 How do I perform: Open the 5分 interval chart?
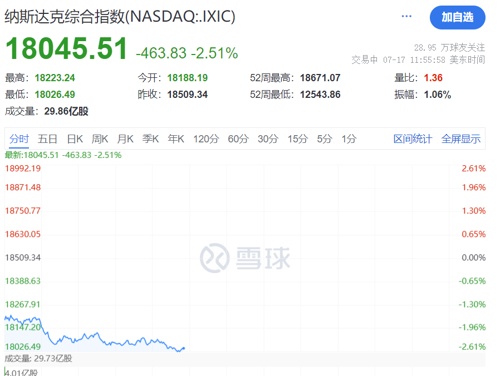tap(324, 139)
